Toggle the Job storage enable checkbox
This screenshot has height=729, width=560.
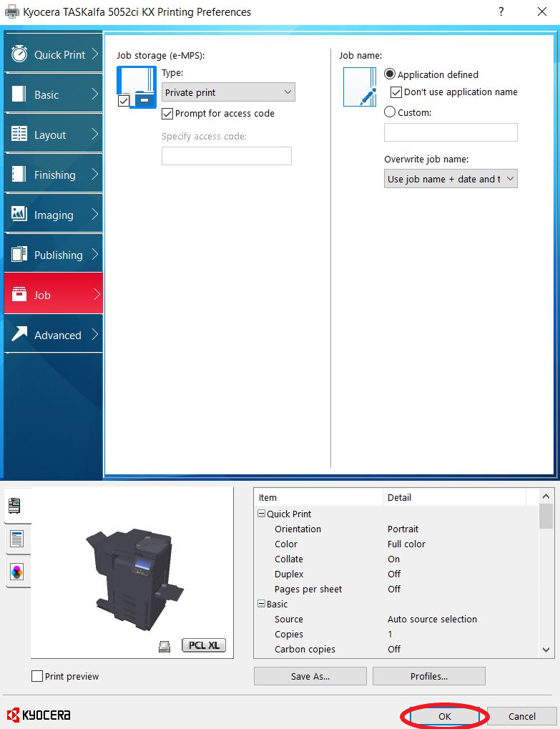click(x=124, y=101)
